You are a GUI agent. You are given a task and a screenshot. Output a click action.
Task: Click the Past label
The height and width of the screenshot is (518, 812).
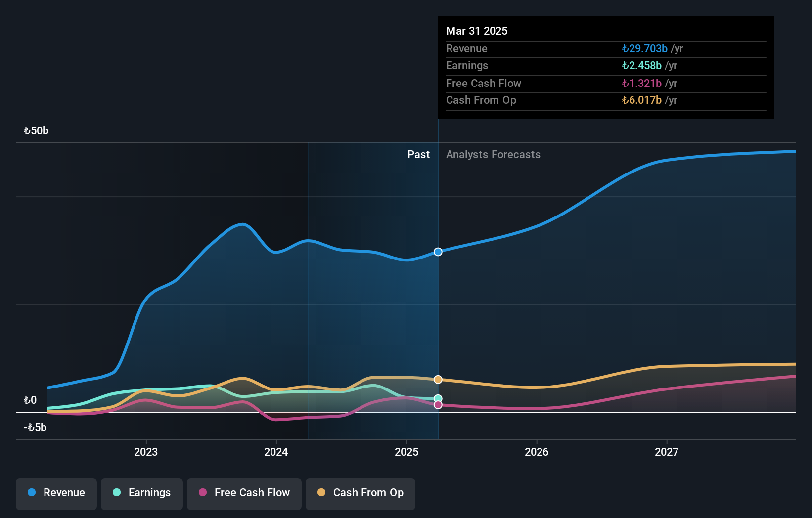[418, 155]
